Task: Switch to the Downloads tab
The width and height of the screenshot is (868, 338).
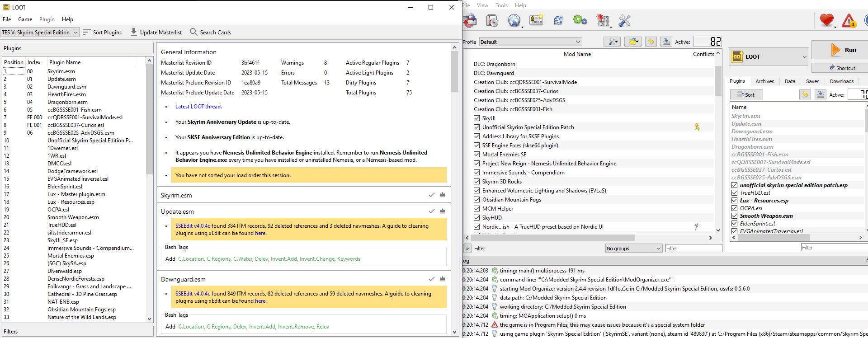Action: pos(841,81)
